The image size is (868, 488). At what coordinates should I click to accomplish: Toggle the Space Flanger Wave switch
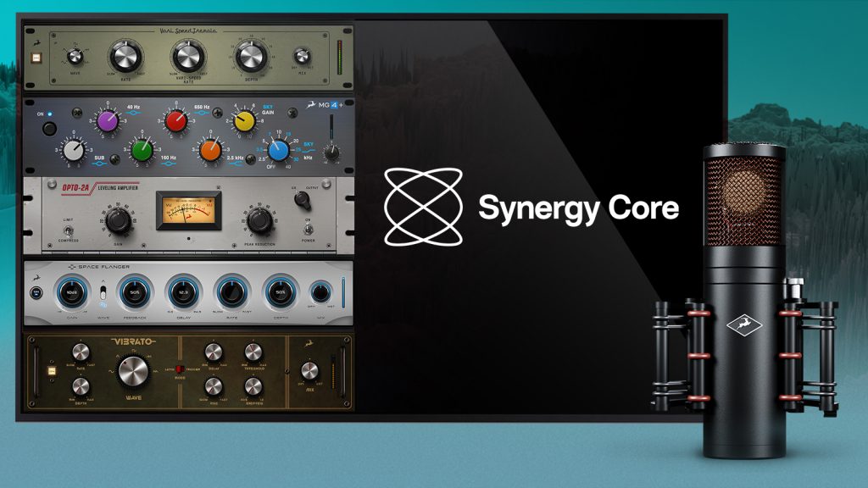coord(103,293)
